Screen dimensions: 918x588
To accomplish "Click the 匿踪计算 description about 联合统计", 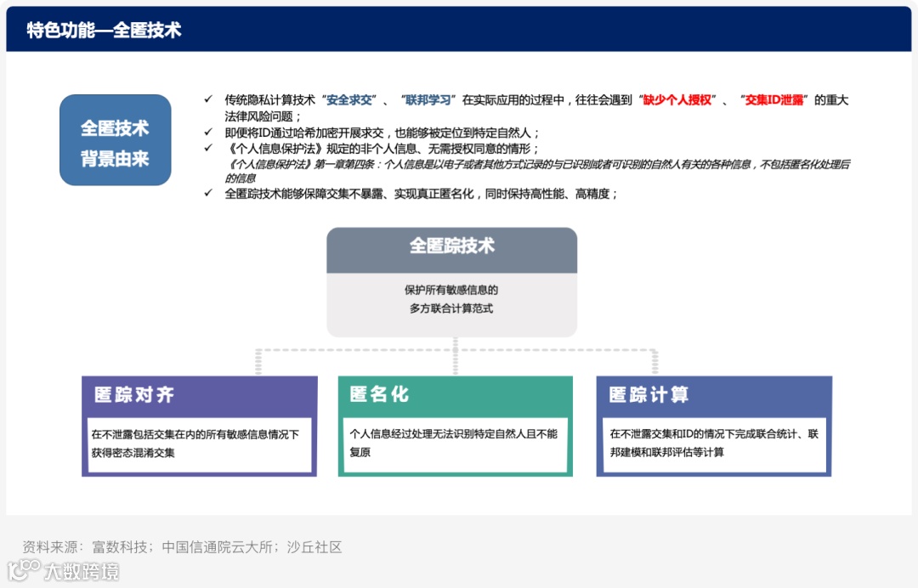I will tap(714, 443).
